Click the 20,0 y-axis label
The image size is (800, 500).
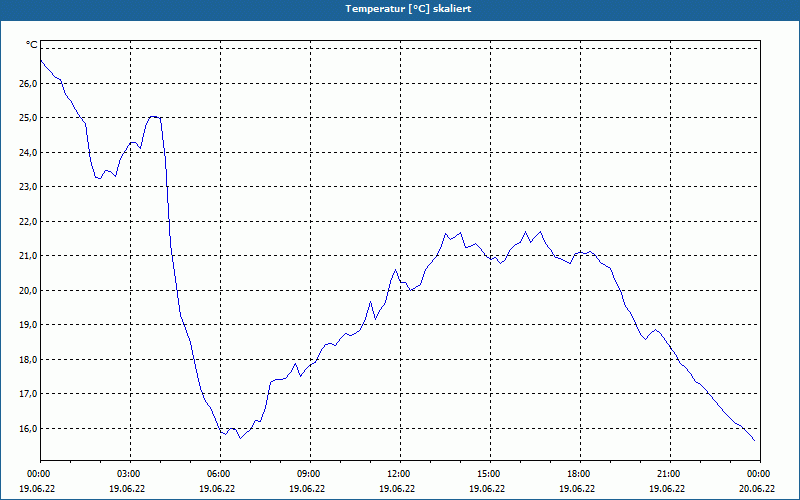pos(28,290)
